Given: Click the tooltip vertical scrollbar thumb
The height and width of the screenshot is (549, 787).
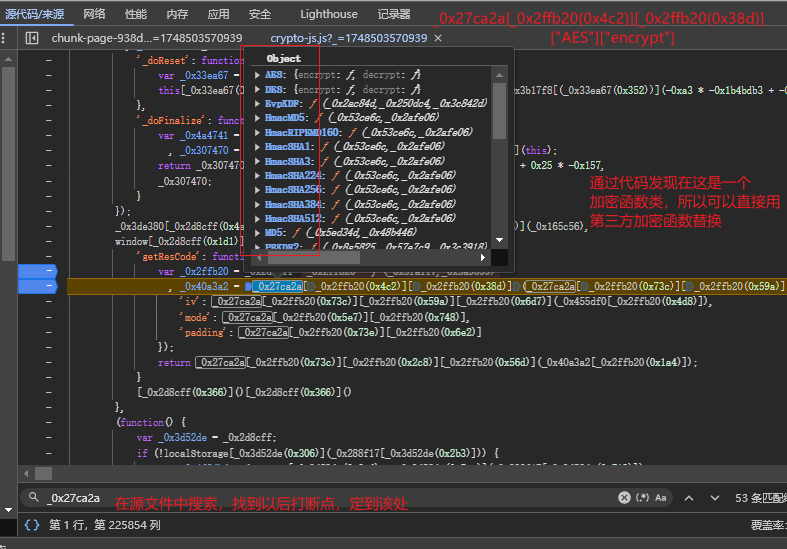Looking at the screenshot, I should tap(499, 110).
